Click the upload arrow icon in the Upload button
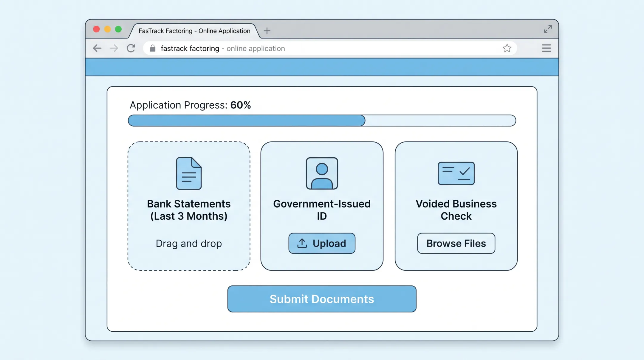The height and width of the screenshot is (360, 644). (302, 243)
